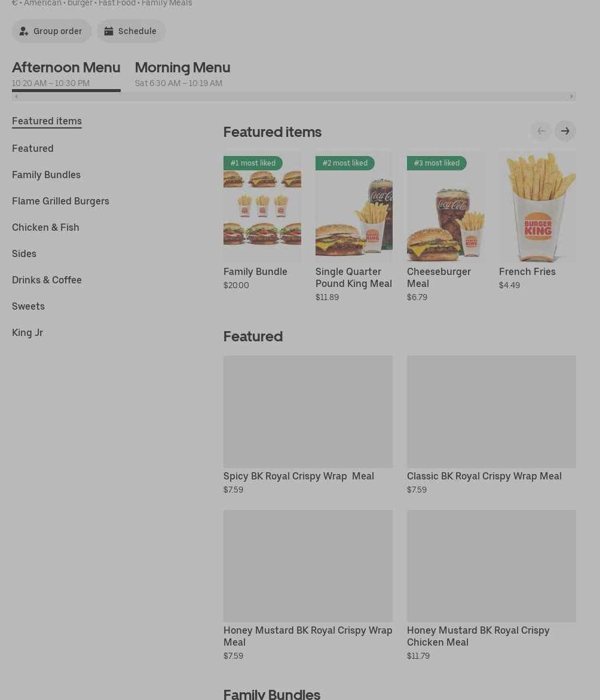Go to Flame Grilled Burgers section
The width and height of the screenshot is (600, 700).
[61, 201]
